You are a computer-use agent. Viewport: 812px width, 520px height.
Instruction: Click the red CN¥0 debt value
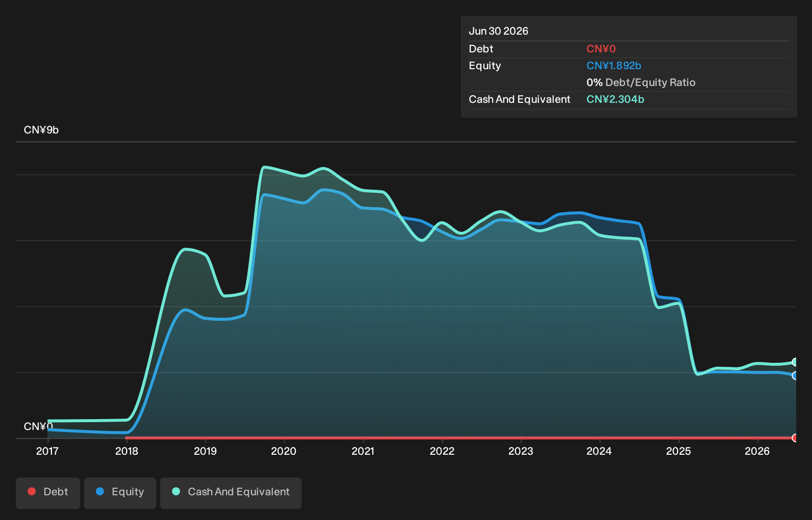click(601, 49)
